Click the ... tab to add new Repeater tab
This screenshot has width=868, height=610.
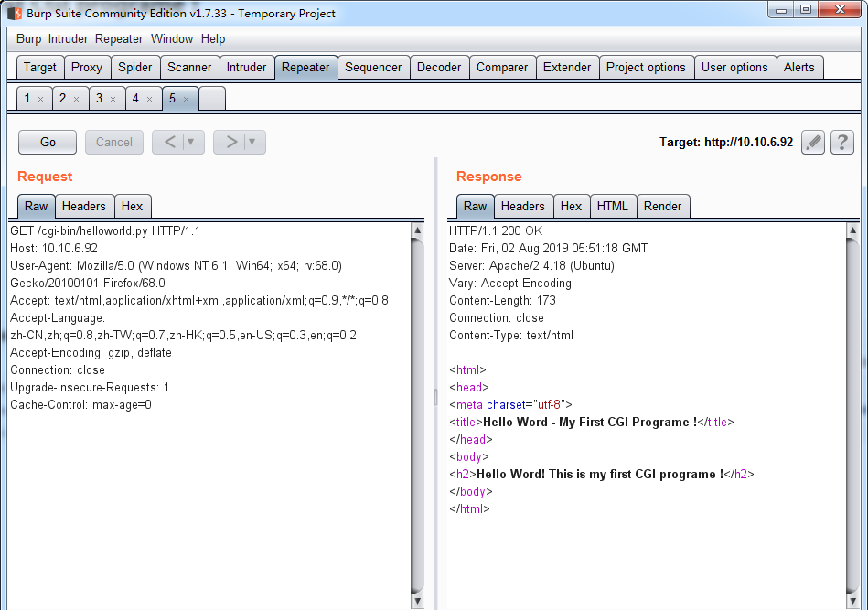211,99
